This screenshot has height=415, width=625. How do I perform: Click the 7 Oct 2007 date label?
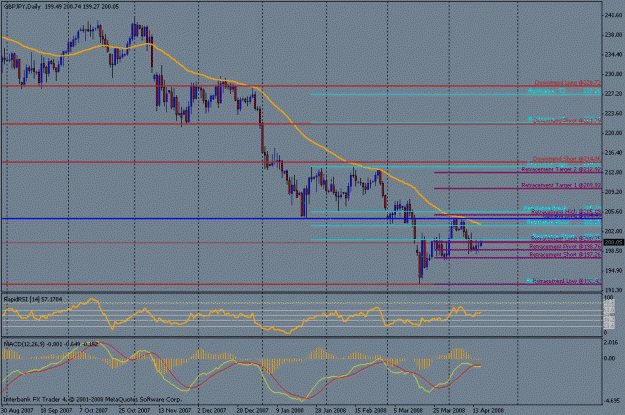pos(94,410)
